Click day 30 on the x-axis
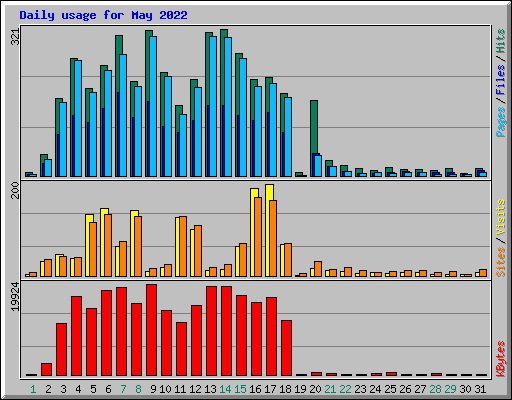The width and height of the screenshot is (512, 400). click(465, 389)
